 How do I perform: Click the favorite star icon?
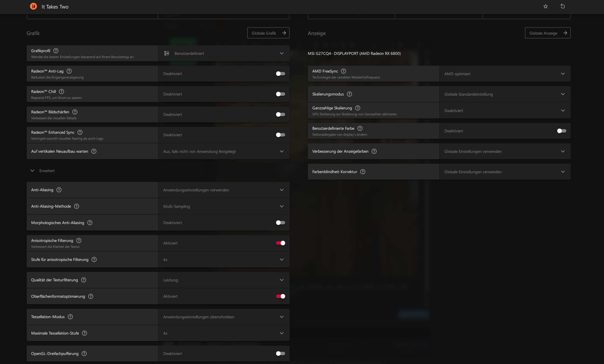click(546, 7)
